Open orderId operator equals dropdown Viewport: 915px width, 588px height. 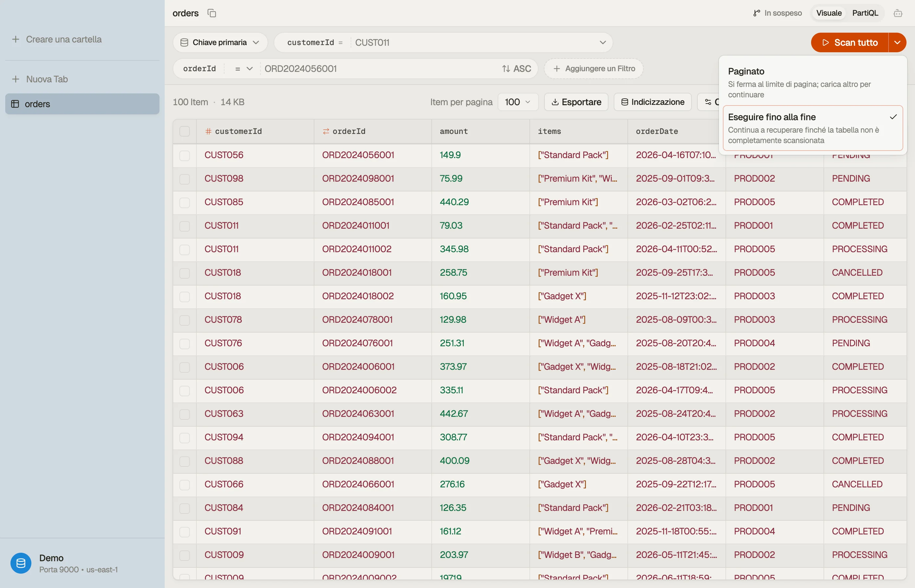point(243,69)
